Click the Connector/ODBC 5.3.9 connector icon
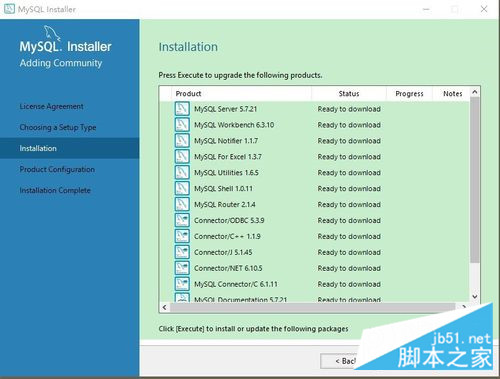Image resolution: width=500 pixels, height=379 pixels. pos(182,220)
